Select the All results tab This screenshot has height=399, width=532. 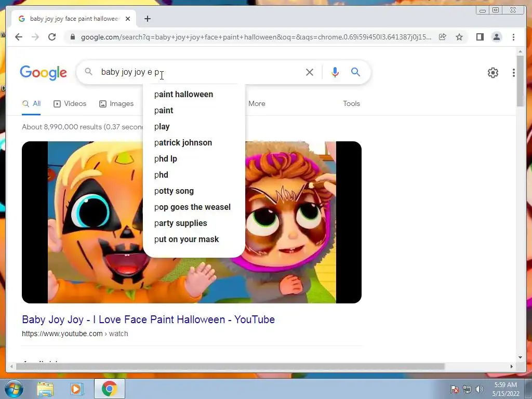31,104
